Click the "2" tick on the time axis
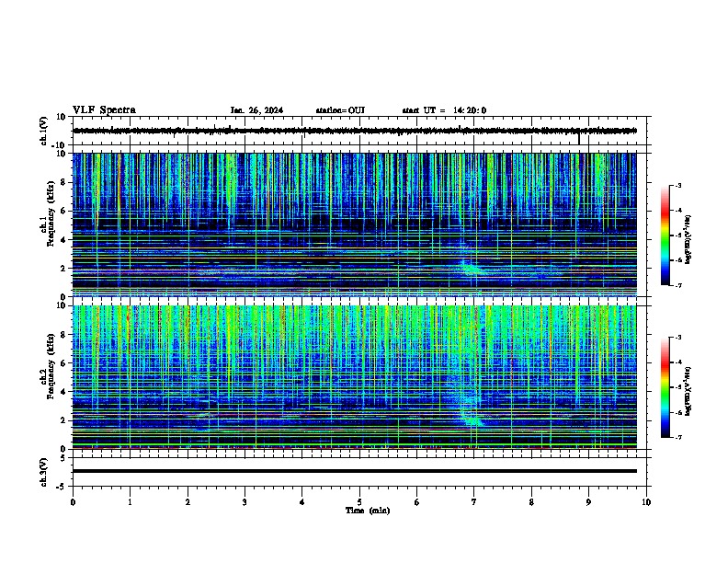This screenshot has height=563, width=728. 188,502
